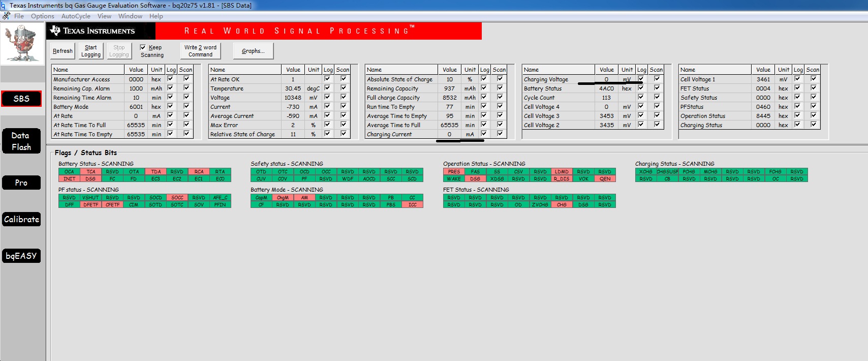Toggle Scan checkbox for Cycle Count row
Screen dimensions: 868x361
657,97
